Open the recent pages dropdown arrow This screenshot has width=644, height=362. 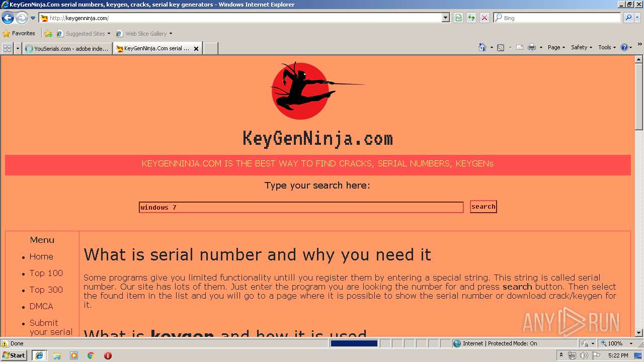coord(33,18)
